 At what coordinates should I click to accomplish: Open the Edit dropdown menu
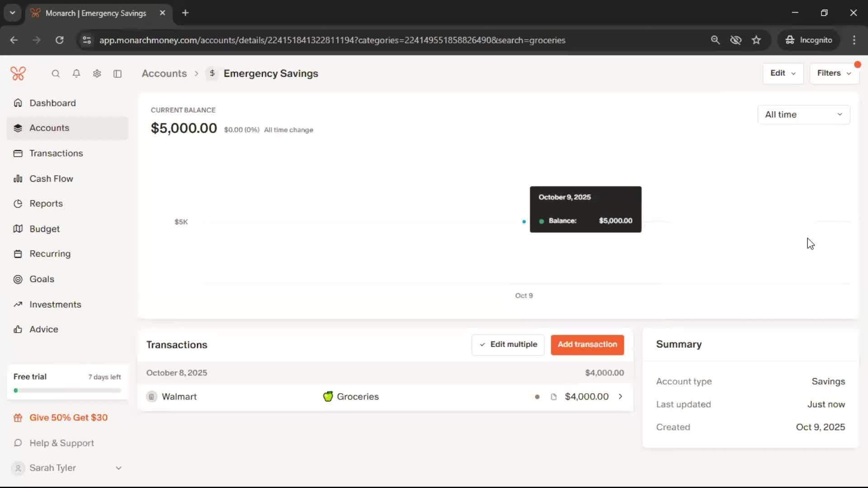[783, 73]
